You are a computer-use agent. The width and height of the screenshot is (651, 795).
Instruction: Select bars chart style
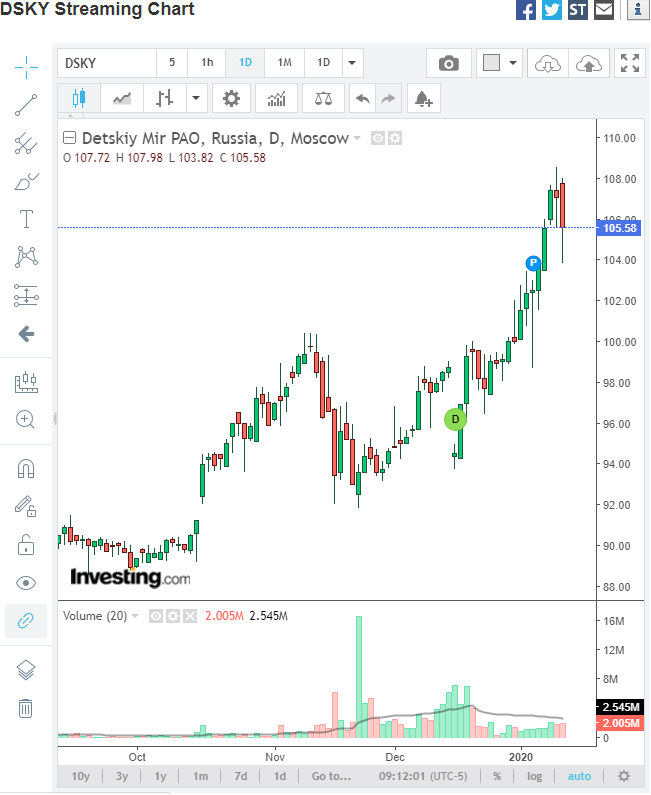(x=164, y=98)
